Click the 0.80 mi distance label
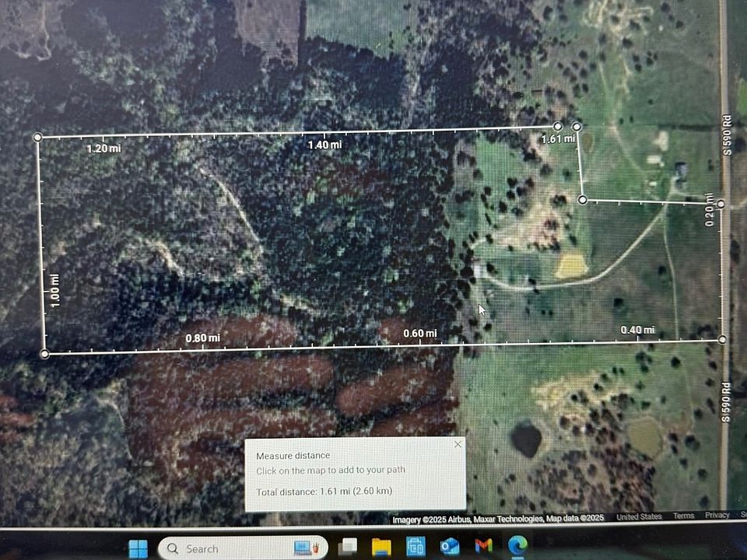The width and height of the screenshot is (747, 560). coord(203,338)
